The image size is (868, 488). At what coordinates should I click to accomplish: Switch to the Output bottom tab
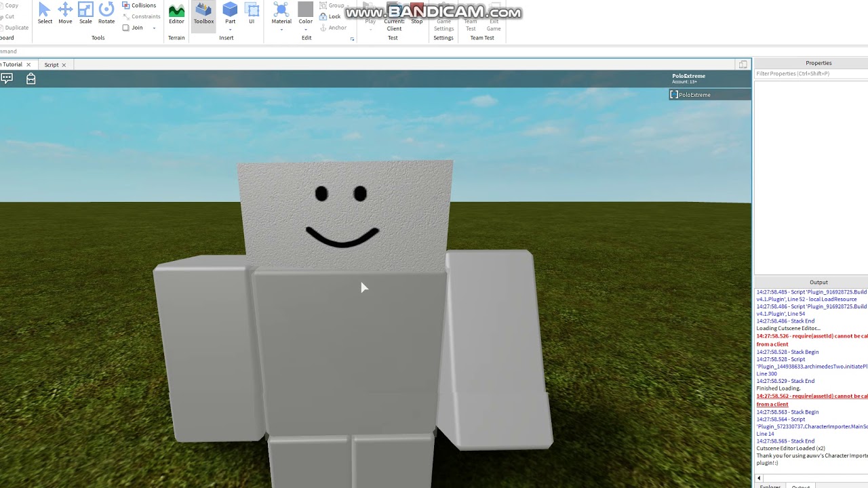[x=800, y=485]
